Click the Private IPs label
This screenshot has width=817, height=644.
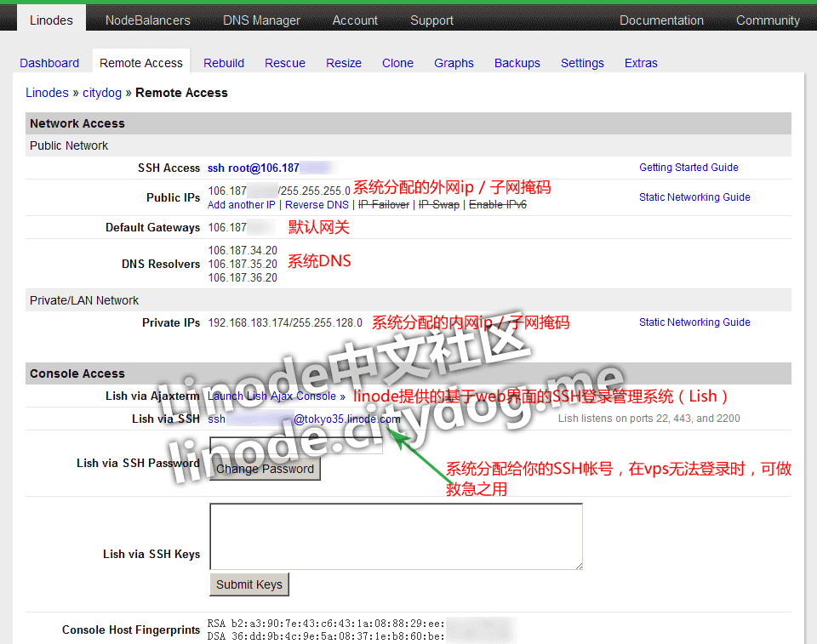click(x=171, y=323)
